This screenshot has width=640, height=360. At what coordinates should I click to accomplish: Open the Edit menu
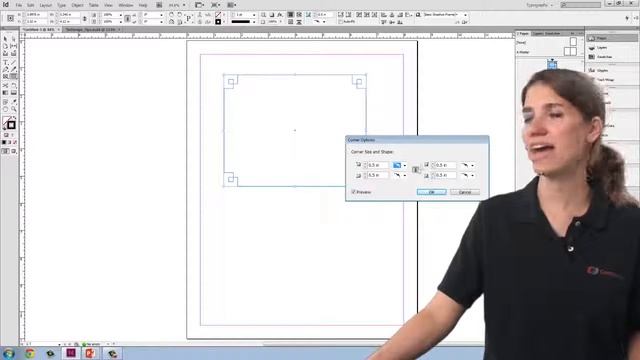(31, 5)
